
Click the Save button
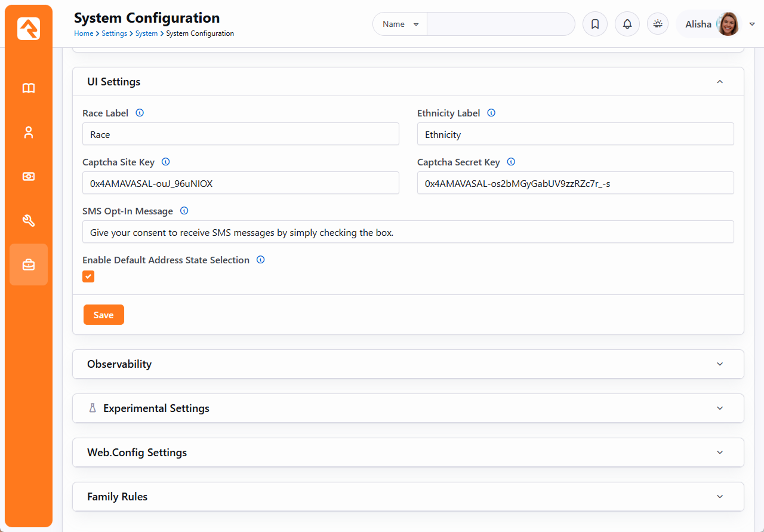pos(103,315)
